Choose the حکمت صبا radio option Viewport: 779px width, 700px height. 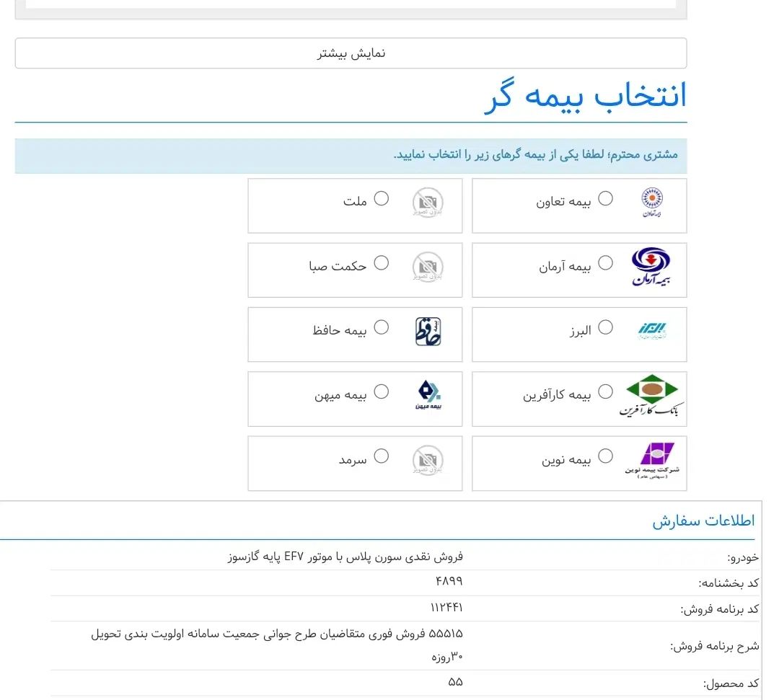pos(381,262)
